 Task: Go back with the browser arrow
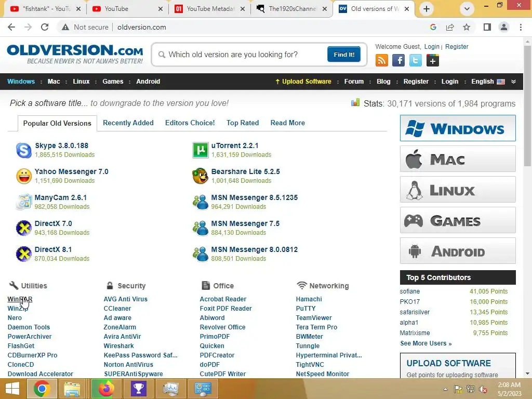pos(11,27)
